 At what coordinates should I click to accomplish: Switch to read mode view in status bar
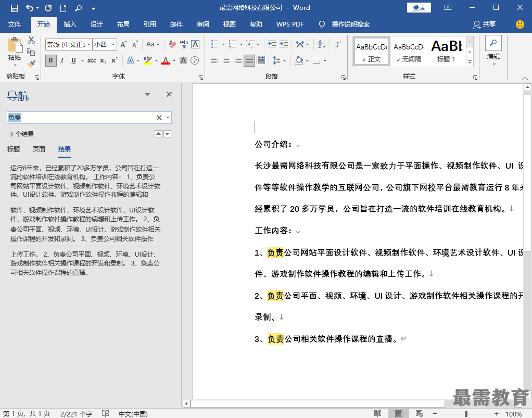click(377, 414)
